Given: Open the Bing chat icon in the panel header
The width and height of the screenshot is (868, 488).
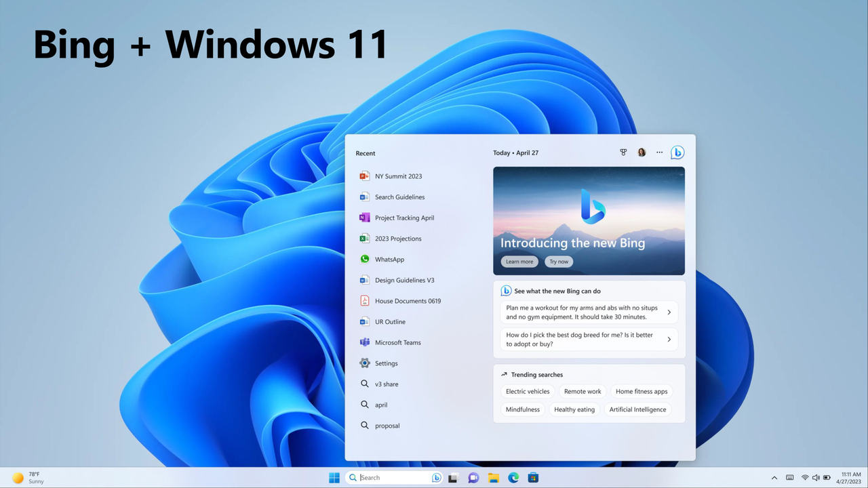Looking at the screenshot, I should [x=677, y=152].
